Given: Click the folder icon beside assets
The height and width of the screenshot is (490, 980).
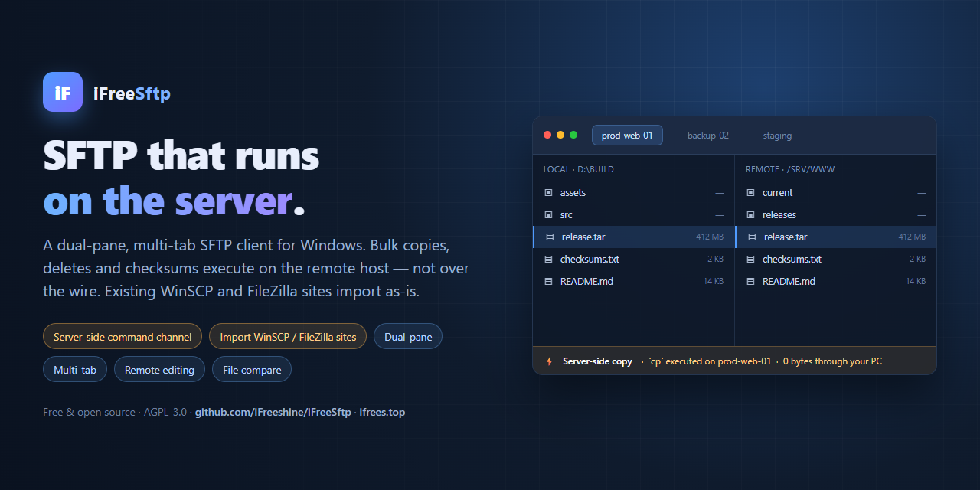Looking at the screenshot, I should click(548, 193).
